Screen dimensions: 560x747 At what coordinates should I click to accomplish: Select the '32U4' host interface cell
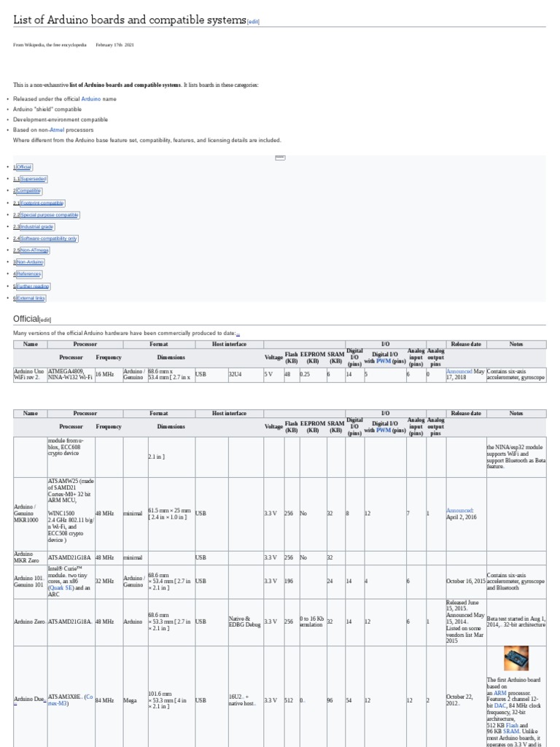(x=245, y=374)
